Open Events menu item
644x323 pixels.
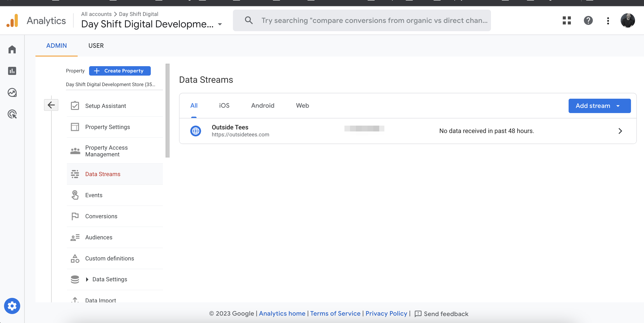click(x=115, y=195)
